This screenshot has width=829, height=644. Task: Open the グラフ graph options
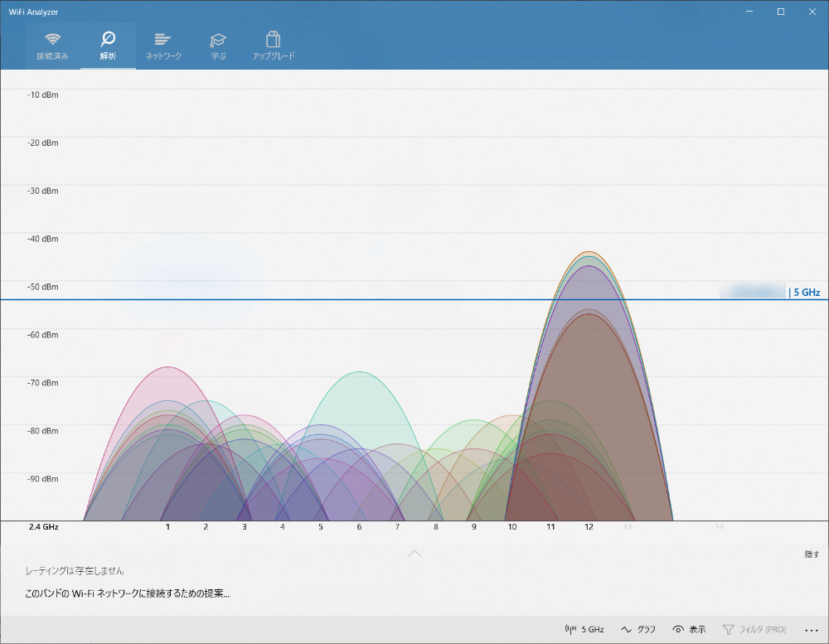[x=638, y=629]
